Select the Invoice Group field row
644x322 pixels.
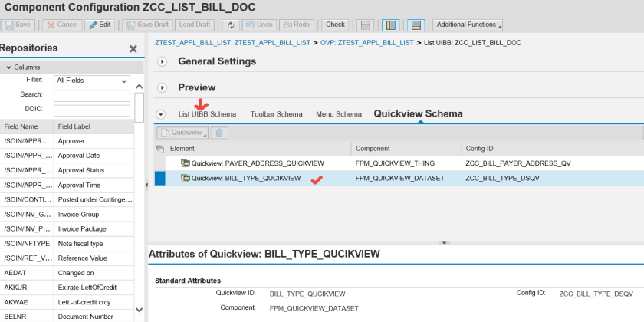point(67,215)
